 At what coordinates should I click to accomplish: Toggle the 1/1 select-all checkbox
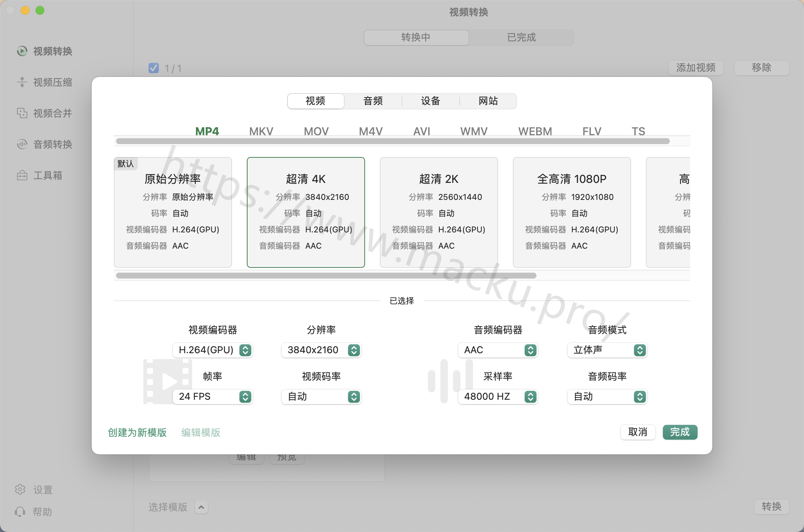pyautogui.click(x=154, y=68)
